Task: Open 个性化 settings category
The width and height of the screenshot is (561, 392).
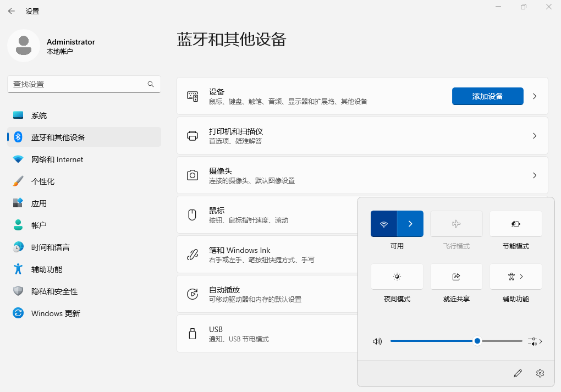Action: [x=84, y=181]
